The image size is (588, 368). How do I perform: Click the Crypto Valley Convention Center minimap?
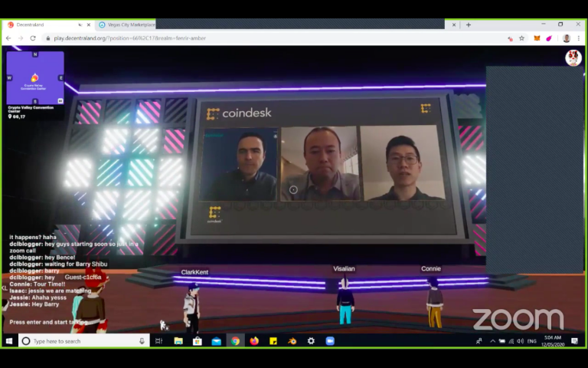35,78
